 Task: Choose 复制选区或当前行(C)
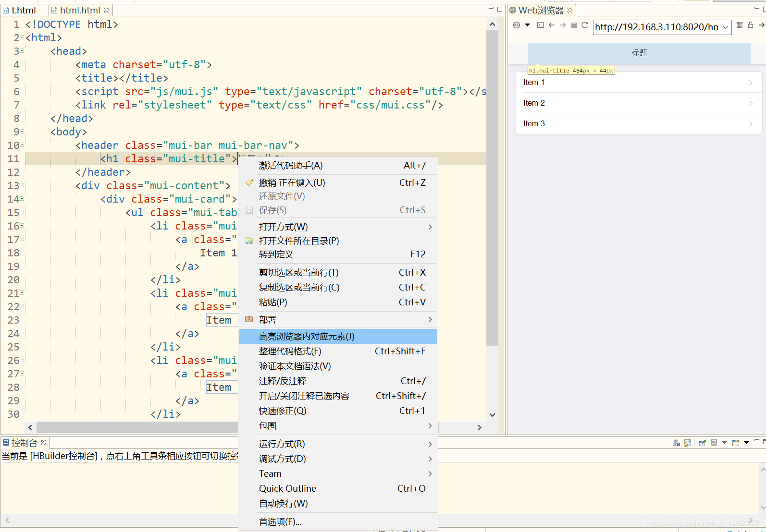click(x=338, y=288)
